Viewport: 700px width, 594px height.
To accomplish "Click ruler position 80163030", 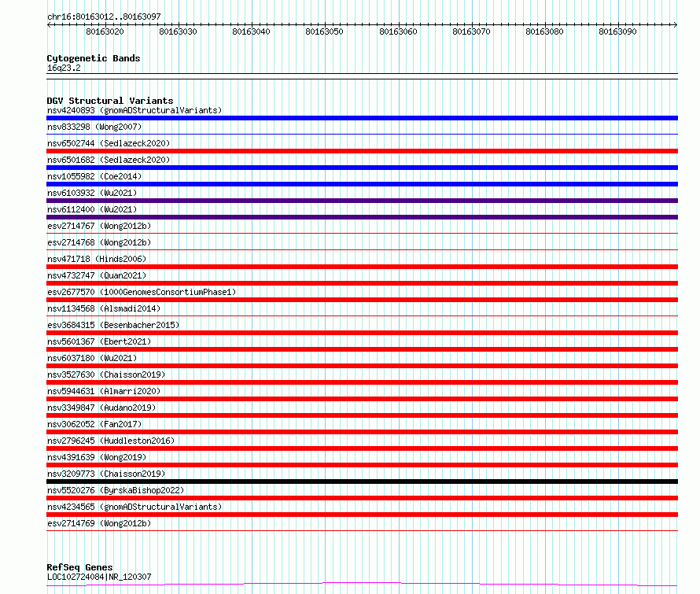I will click(x=178, y=31).
